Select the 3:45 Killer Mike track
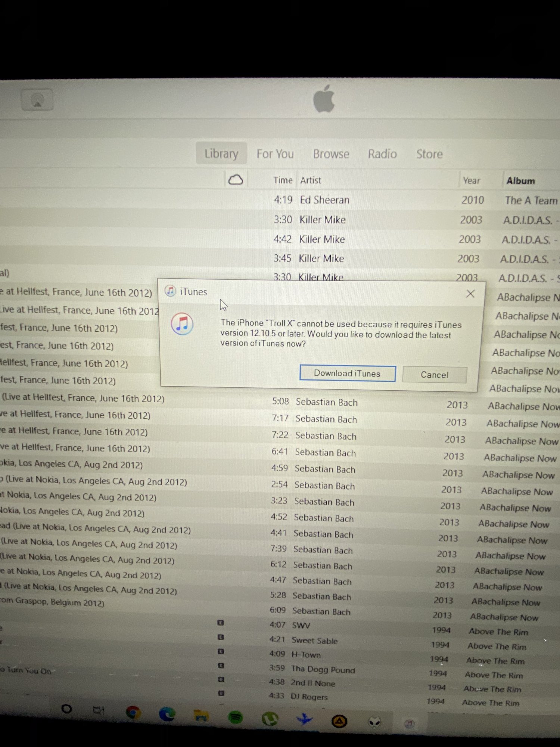Screen dimensions: 560x747 [280, 258]
